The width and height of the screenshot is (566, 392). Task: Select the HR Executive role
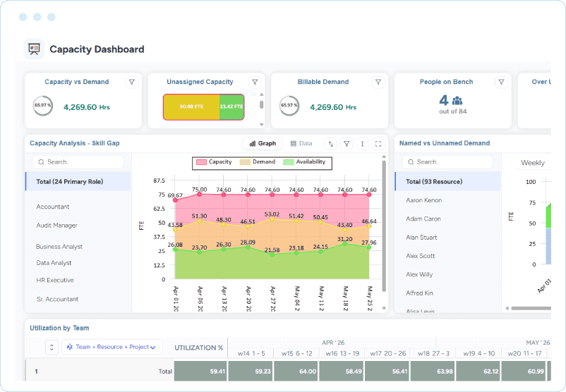[x=55, y=280]
